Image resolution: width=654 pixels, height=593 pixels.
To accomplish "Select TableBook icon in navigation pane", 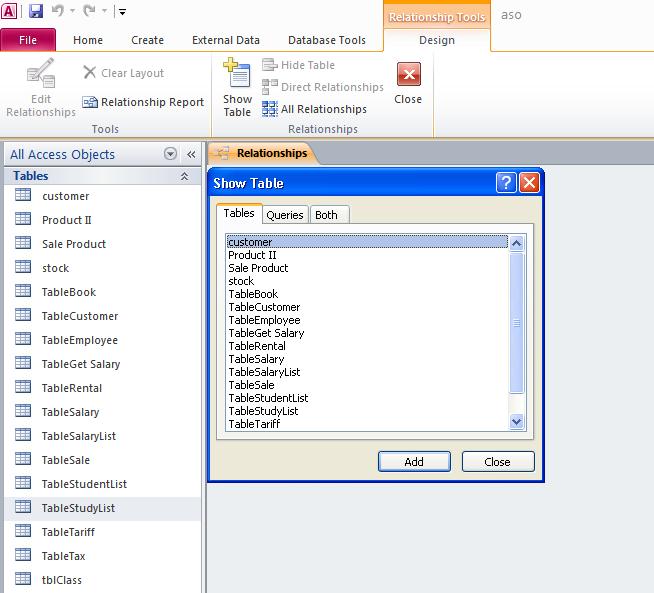I will (23, 291).
